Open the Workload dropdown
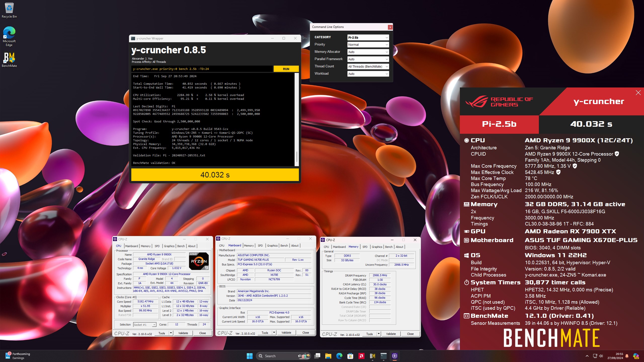Image resolution: width=644 pixels, height=362 pixels. 368,74
